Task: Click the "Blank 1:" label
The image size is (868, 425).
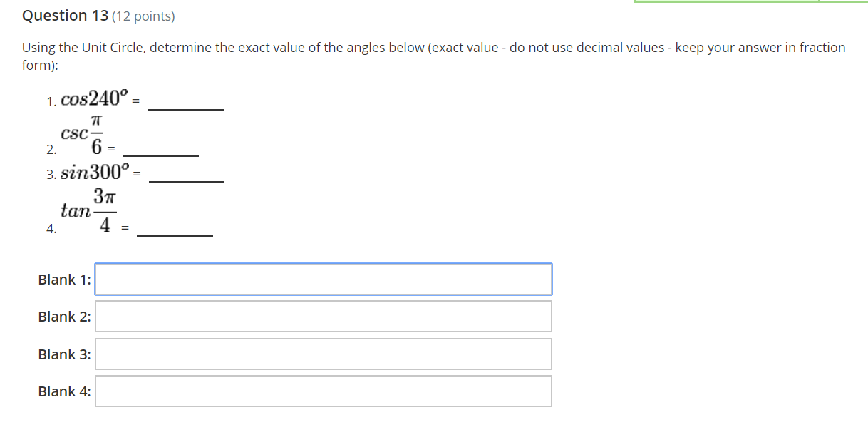Action: tap(64, 280)
